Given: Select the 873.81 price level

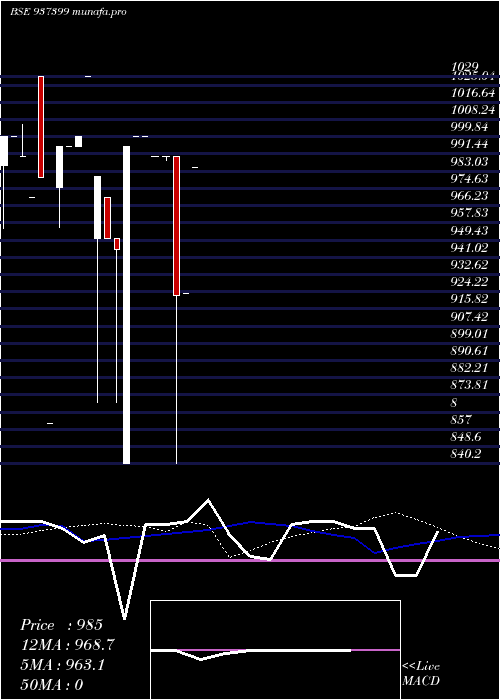Looking at the screenshot, I should (x=469, y=385).
